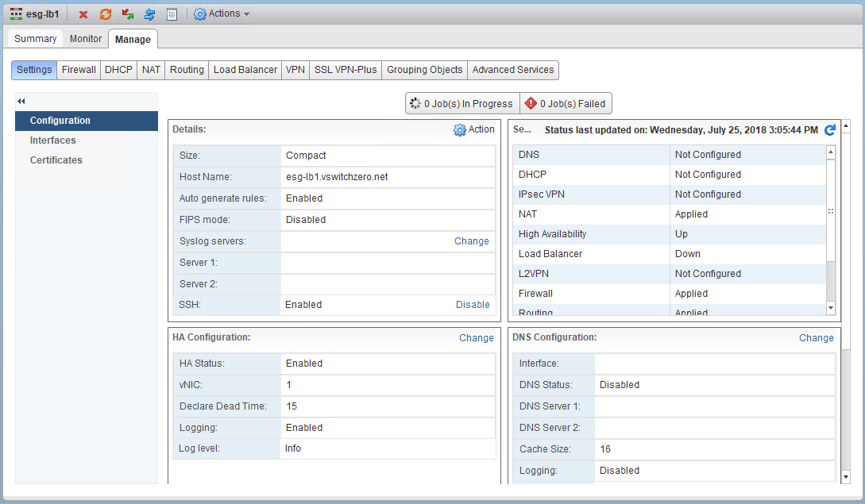Click the orange force sync icon
The height and width of the screenshot is (504, 865).
tap(106, 14)
